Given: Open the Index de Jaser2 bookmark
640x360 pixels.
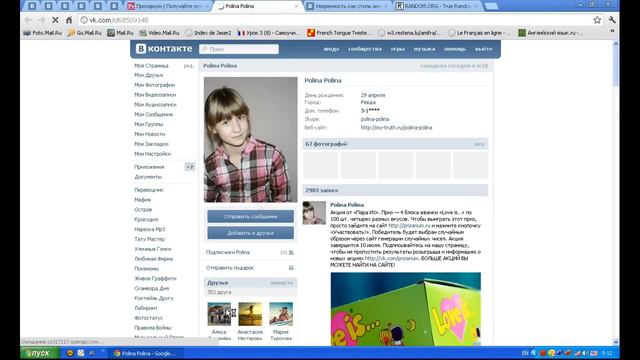Looking at the screenshot, I should tap(208, 33).
